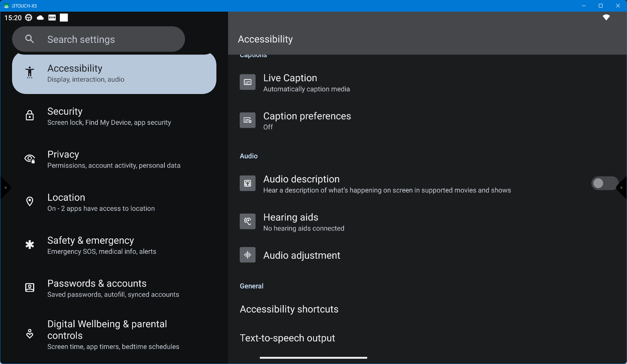The width and height of the screenshot is (627, 364).
Task: Click the bottom navigation gesture bar
Action: click(313, 358)
